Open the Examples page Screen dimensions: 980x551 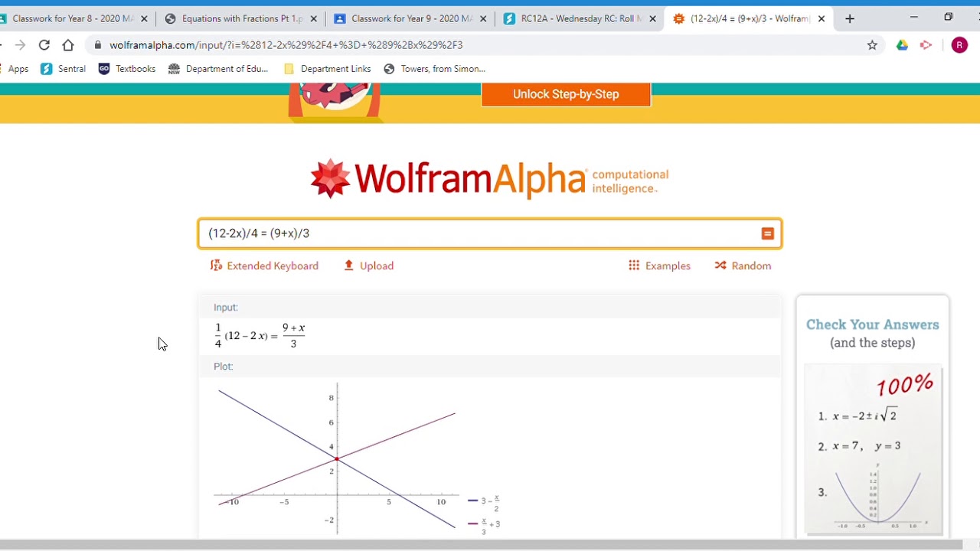tap(659, 266)
